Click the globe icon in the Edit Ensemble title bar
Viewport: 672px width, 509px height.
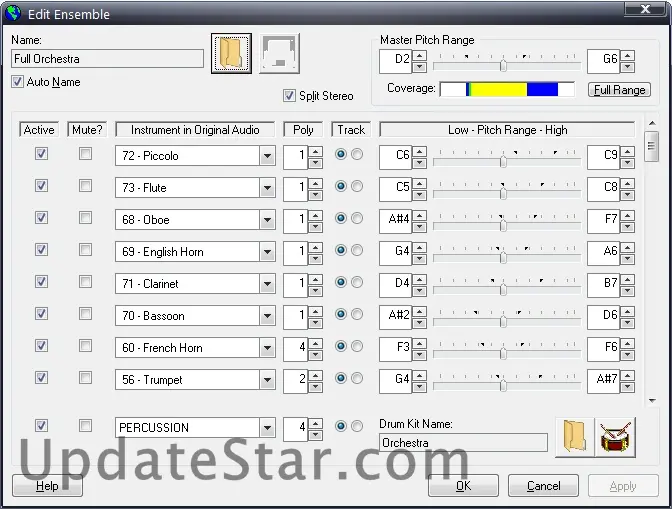click(13, 13)
